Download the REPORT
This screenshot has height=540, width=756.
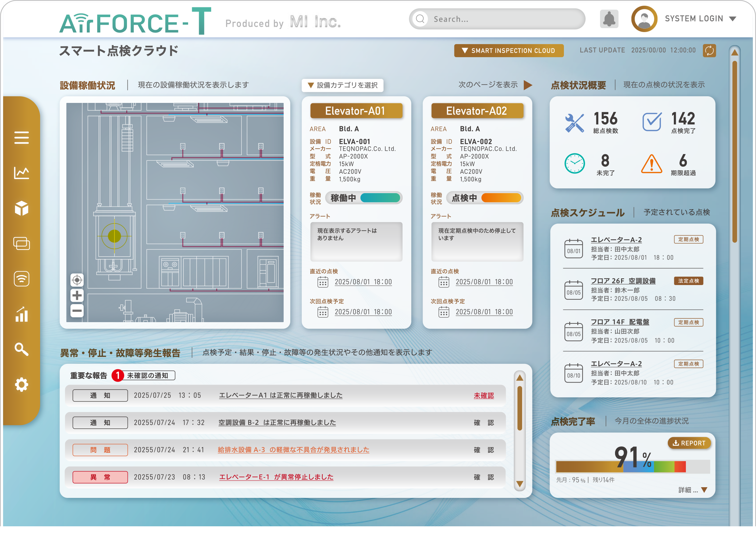(x=689, y=443)
